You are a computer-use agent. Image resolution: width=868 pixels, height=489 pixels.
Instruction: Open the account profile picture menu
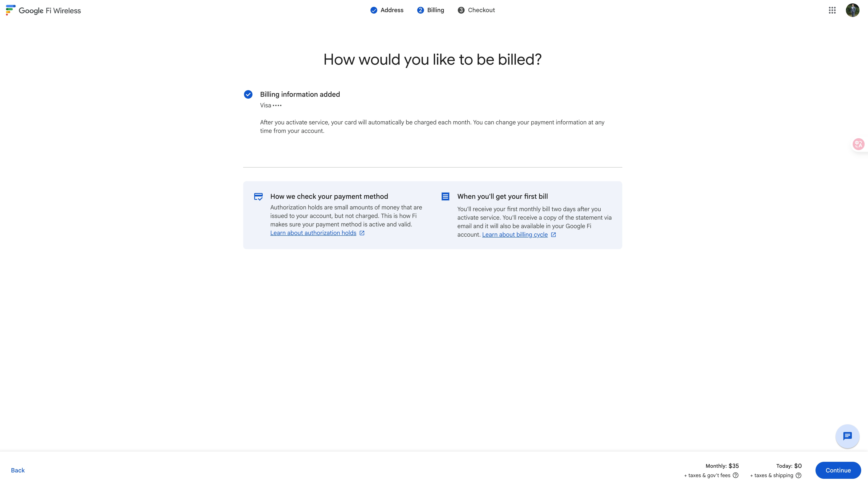point(852,10)
